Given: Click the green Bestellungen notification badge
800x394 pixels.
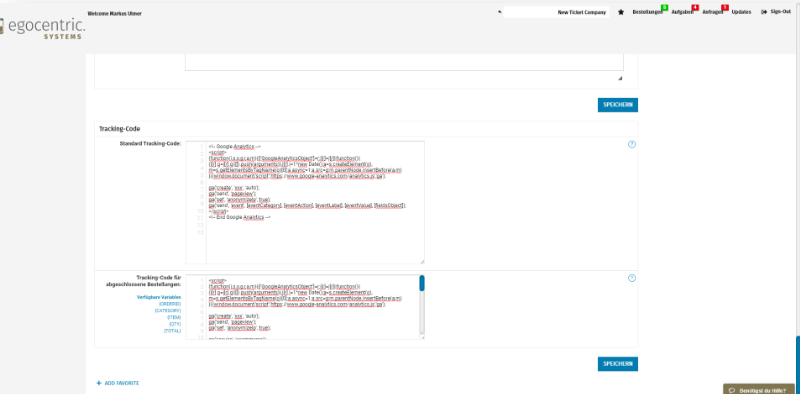Looking at the screenshot, I should coord(664,8).
